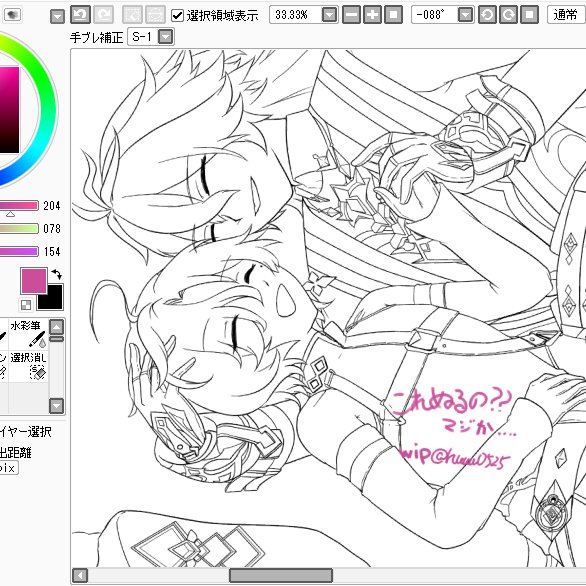Click the zoom in plus button
This screenshot has height=586, width=586.
coord(373,15)
